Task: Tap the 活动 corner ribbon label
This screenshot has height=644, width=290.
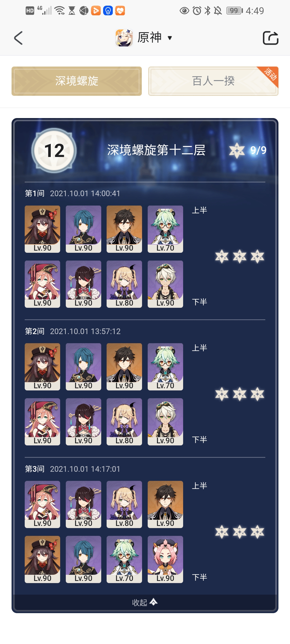Action: [x=270, y=74]
